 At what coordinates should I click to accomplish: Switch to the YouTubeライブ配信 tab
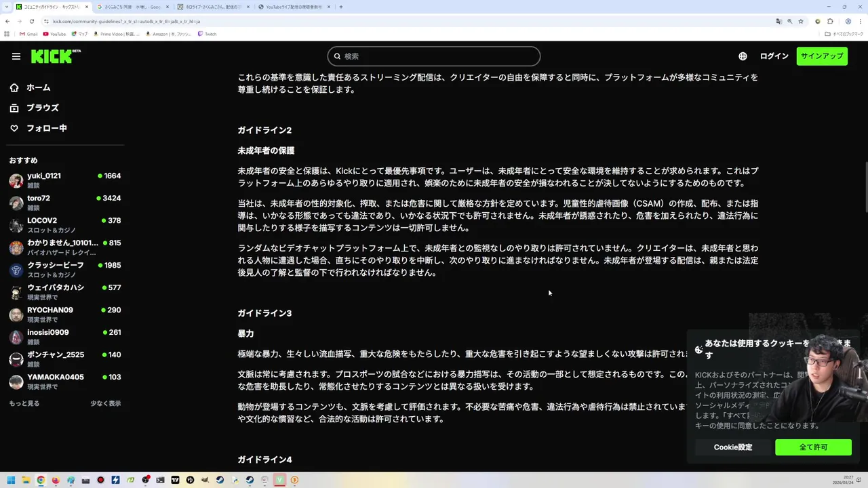[294, 7]
